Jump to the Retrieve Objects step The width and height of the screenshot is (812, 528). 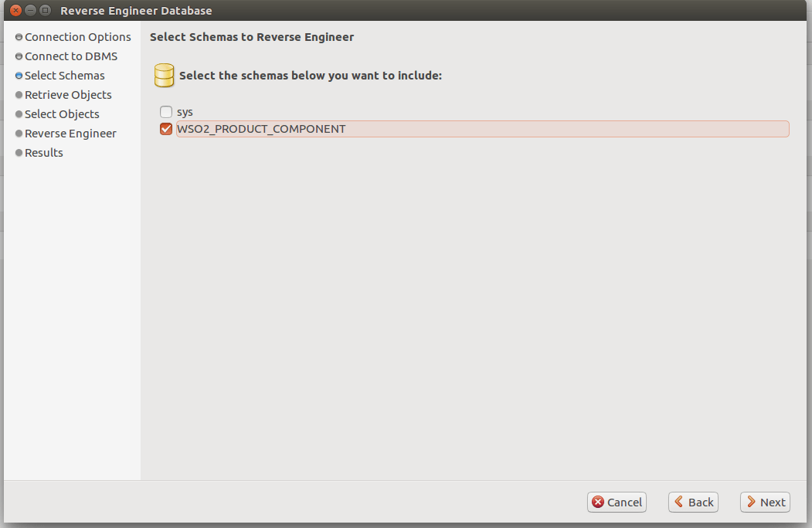coord(68,95)
